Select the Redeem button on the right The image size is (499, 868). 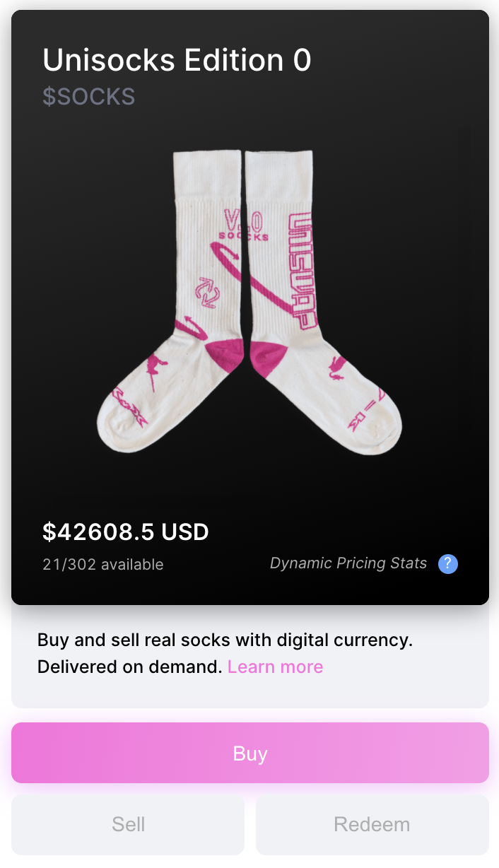pos(372,824)
